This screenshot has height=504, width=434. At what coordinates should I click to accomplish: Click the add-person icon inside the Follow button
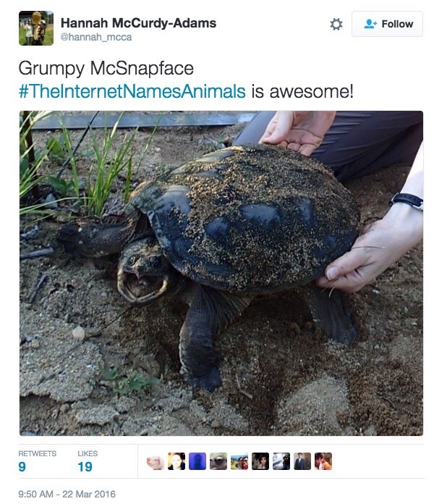(370, 24)
